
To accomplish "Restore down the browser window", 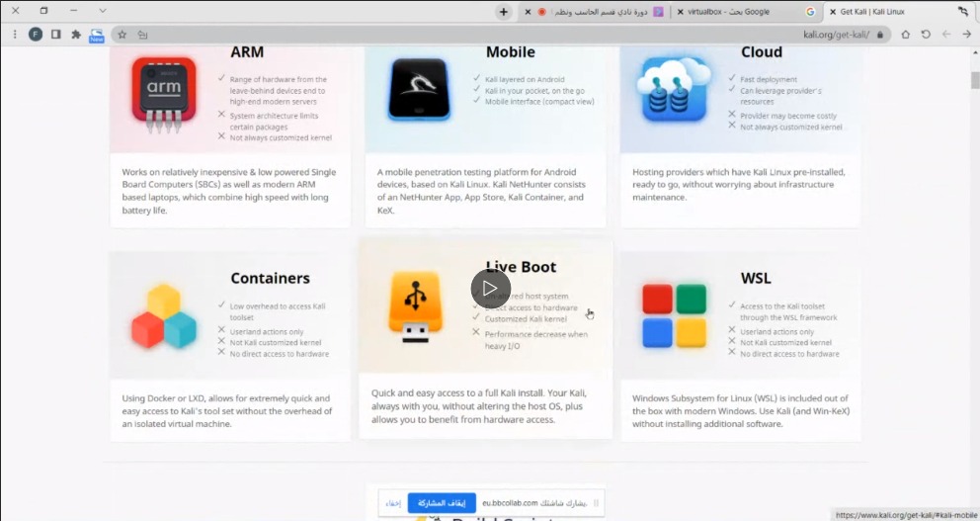I will [x=43, y=11].
